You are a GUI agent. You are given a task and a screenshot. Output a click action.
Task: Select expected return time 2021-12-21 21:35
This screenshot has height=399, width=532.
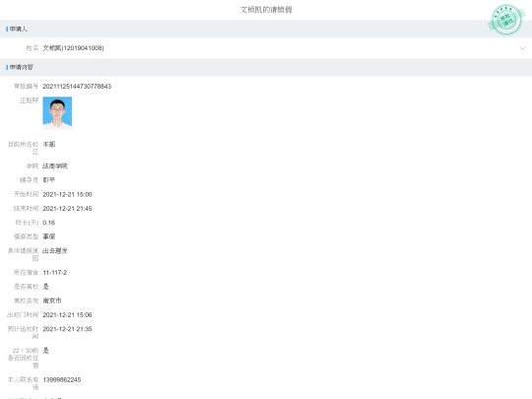(x=67, y=329)
